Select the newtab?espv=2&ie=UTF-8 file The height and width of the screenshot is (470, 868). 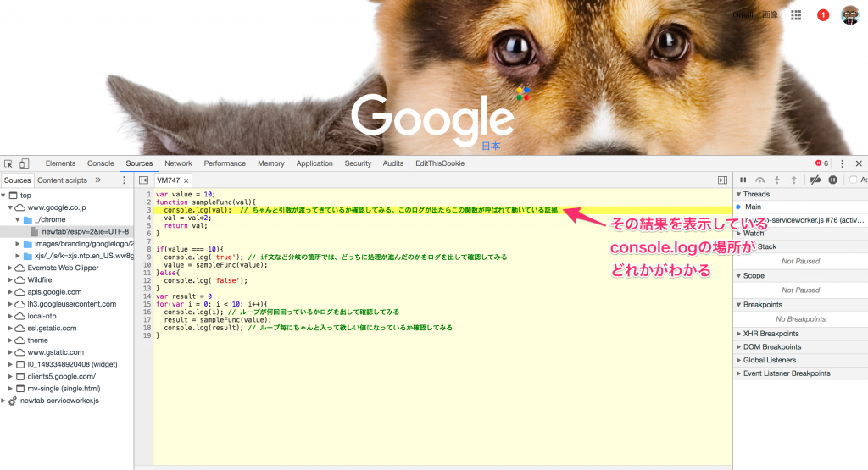click(x=85, y=231)
